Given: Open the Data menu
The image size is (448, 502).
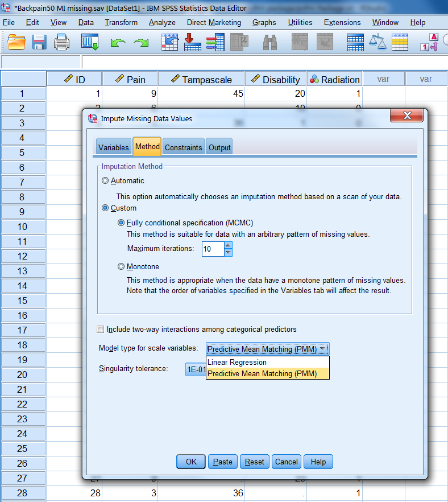Looking at the screenshot, I should coord(86,22).
